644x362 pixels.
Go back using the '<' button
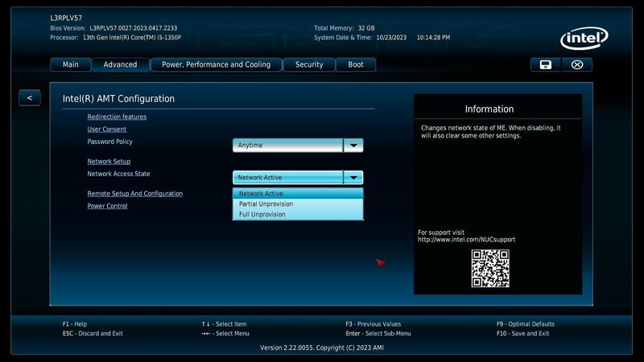point(30,97)
